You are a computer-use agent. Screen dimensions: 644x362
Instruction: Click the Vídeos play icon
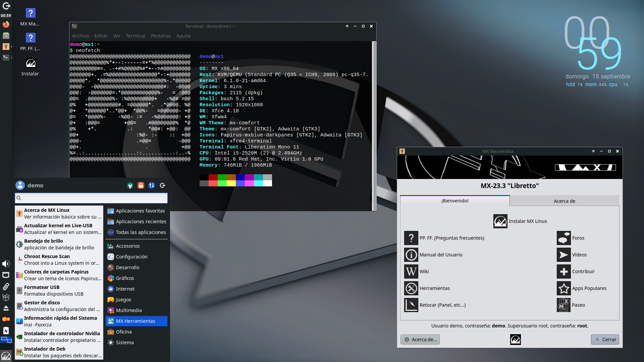(563, 255)
